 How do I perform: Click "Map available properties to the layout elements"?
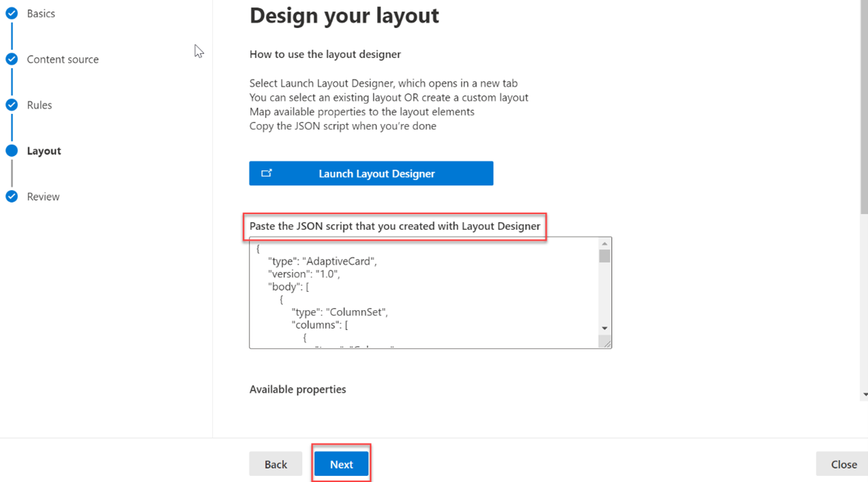[362, 112]
